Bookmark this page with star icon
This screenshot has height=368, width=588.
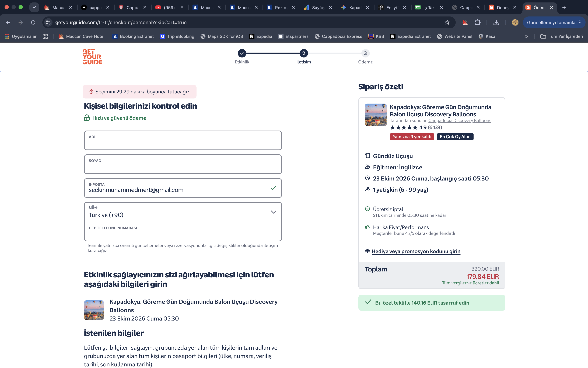click(447, 22)
